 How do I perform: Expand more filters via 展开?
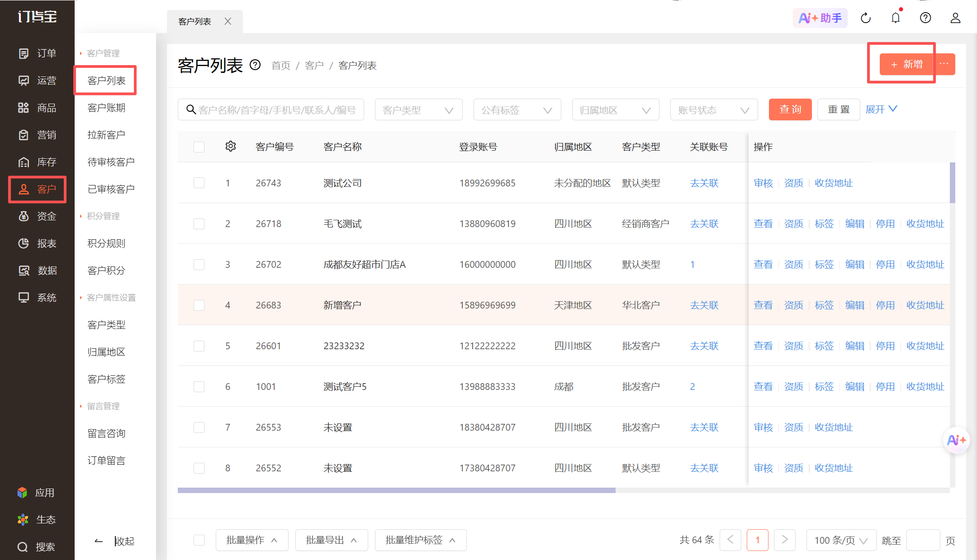point(881,109)
